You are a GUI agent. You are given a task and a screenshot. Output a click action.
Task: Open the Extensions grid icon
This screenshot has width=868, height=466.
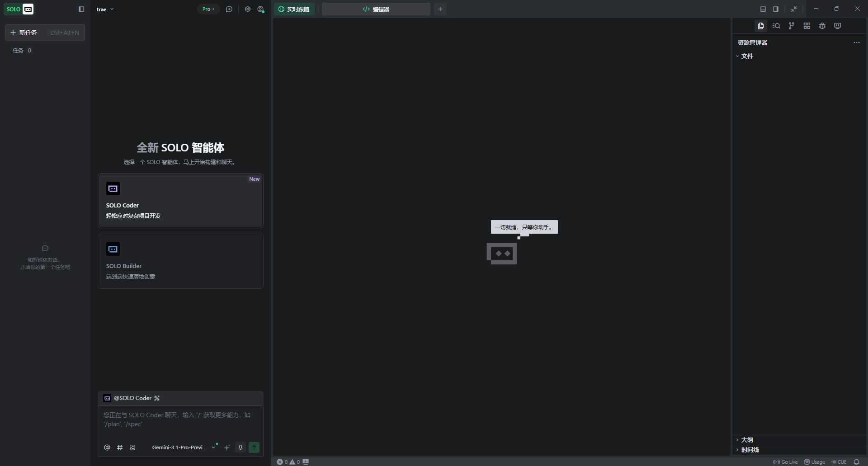(x=807, y=26)
